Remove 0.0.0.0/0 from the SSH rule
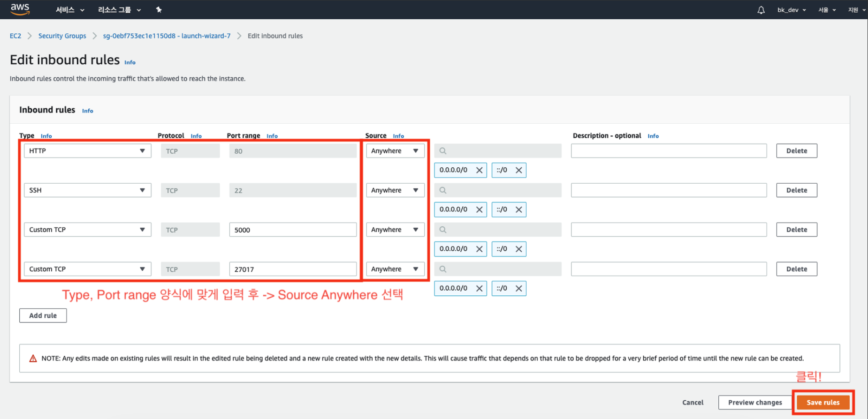868x419 pixels. (479, 209)
